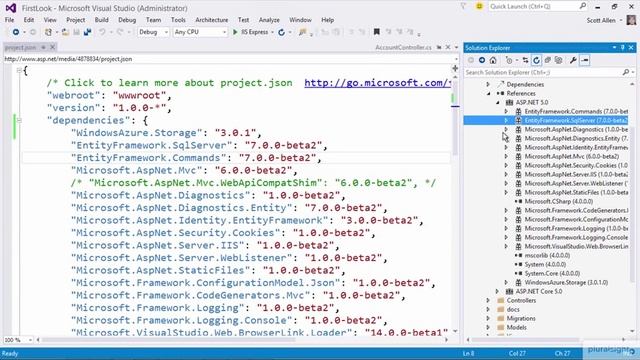Screen dimensions: 640x360
Task: Click the Navigate Backward toolbar arrow
Action: [x=16, y=32]
